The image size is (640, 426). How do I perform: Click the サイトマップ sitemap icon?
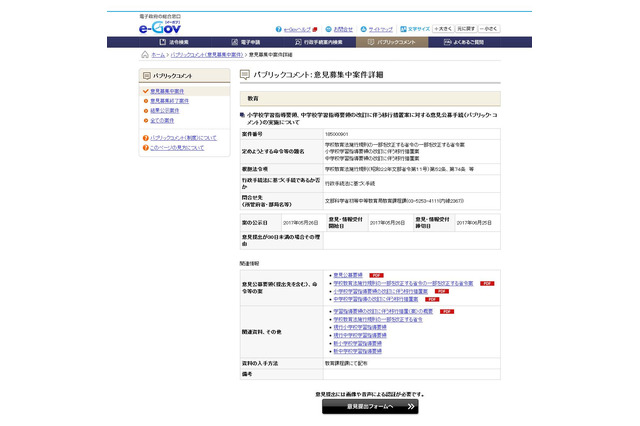[363, 29]
